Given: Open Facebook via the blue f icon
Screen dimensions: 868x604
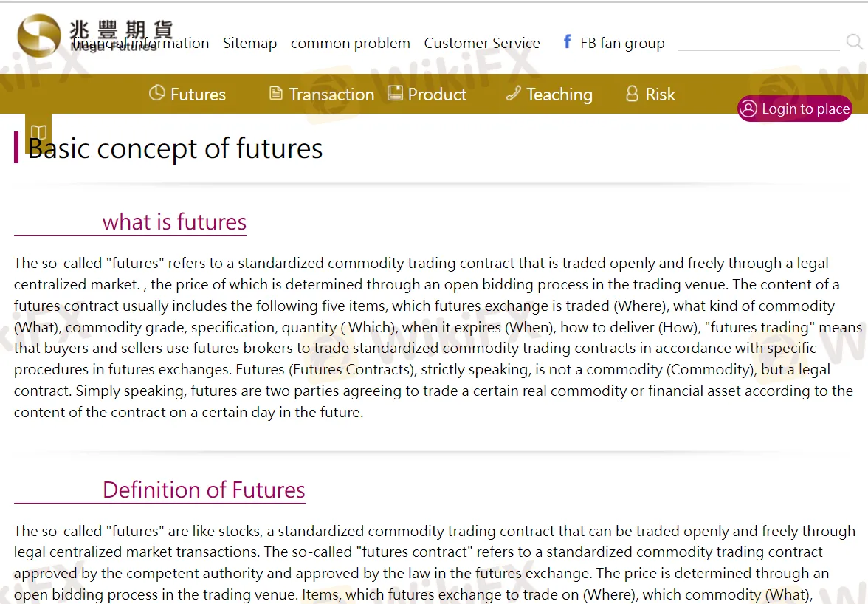Looking at the screenshot, I should [x=566, y=42].
